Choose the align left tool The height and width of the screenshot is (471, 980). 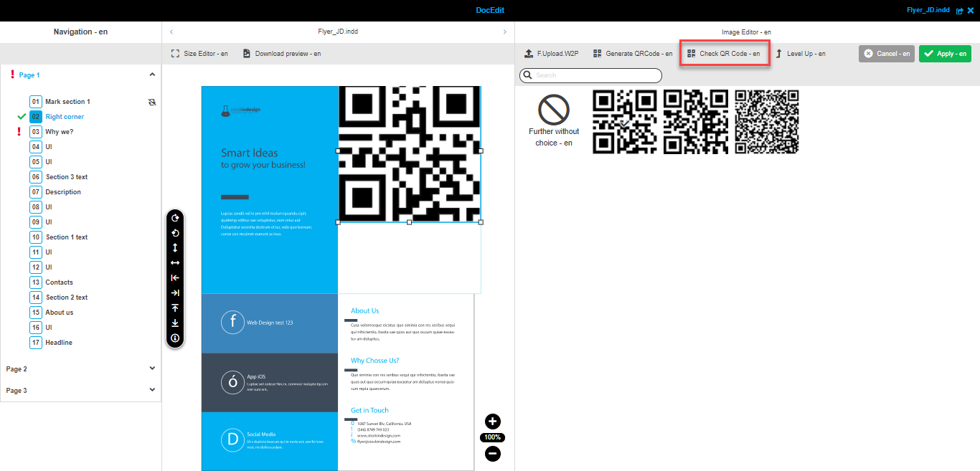click(x=175, y=277)
